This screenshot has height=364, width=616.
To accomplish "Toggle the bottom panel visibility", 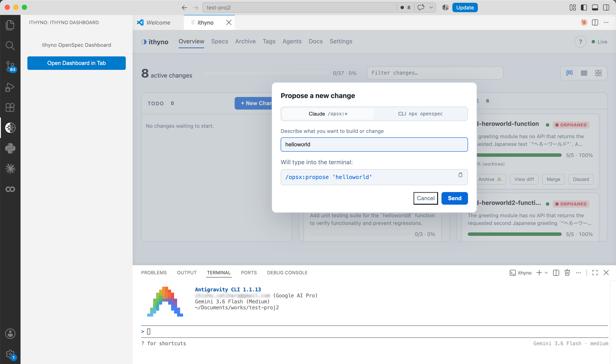I will coord(595,8).
